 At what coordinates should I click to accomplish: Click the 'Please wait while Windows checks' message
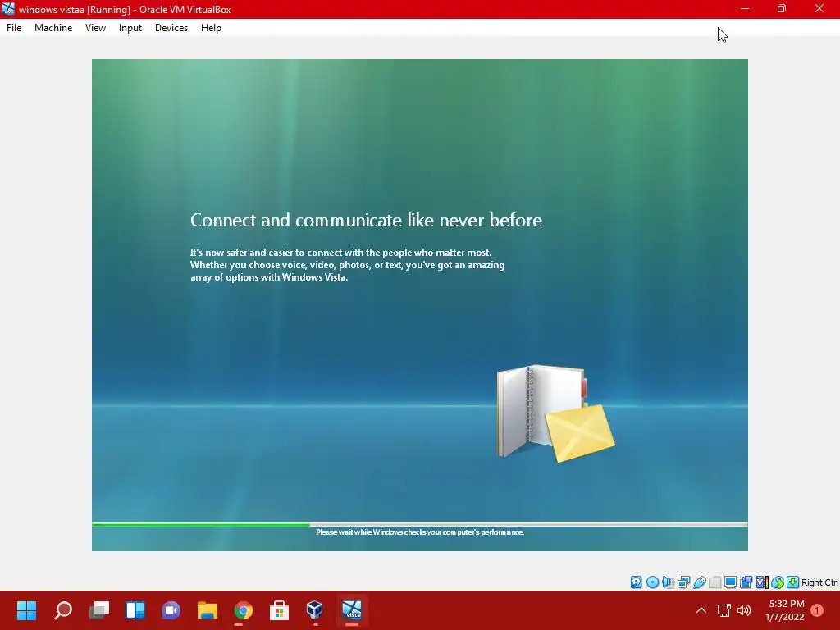[420, 532]
